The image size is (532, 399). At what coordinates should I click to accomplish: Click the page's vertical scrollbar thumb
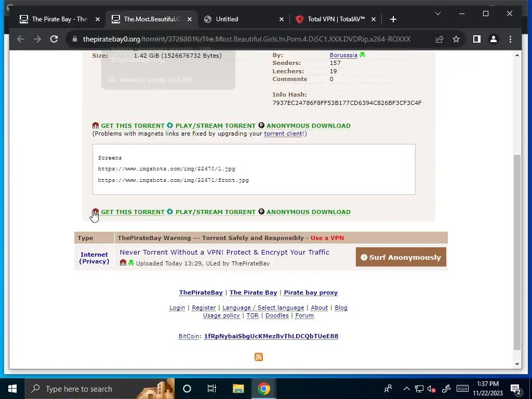coord(517,252)
